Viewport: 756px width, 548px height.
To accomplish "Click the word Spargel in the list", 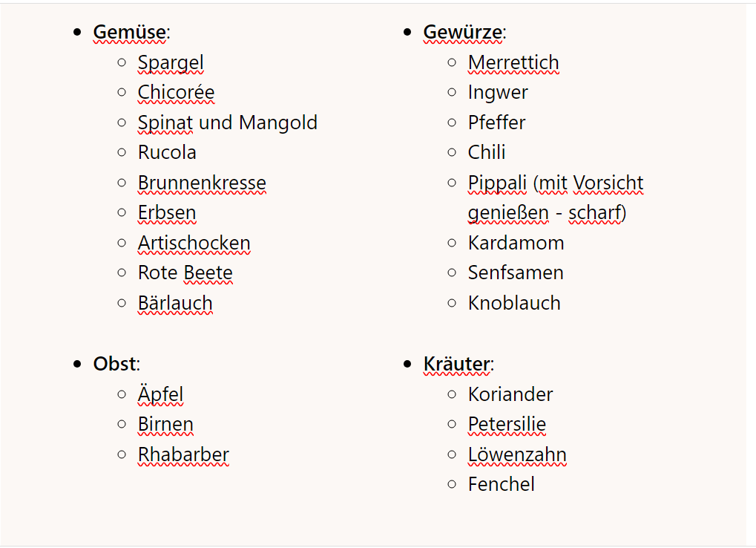I will (171, 63).
